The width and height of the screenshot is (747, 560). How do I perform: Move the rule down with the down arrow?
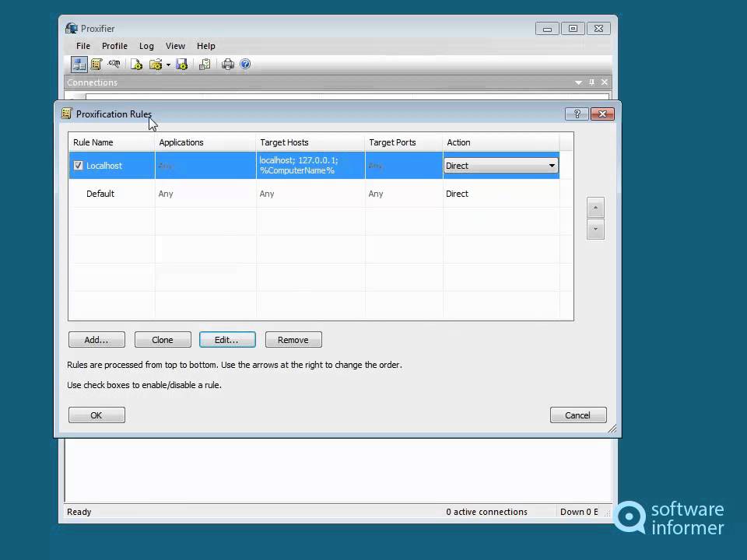pyautogui.click(x=595, y=229)
